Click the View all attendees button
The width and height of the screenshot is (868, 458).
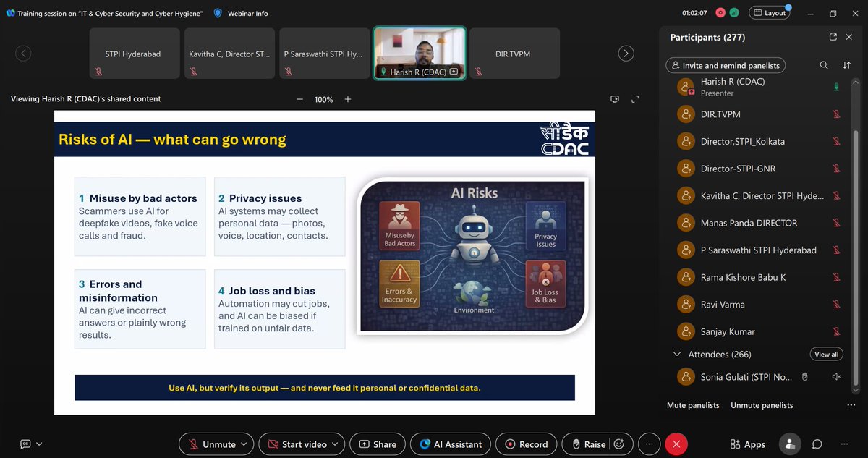(827, 355)
